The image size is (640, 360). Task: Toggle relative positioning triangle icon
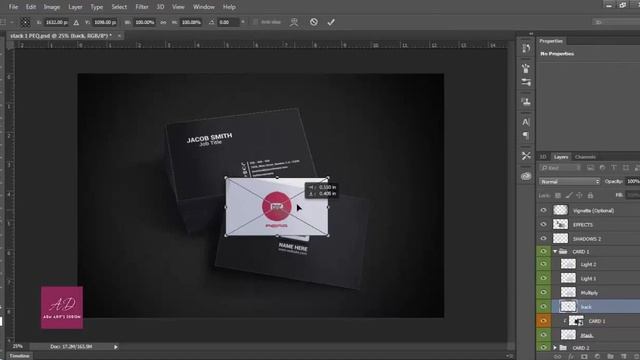coord(76,22)
